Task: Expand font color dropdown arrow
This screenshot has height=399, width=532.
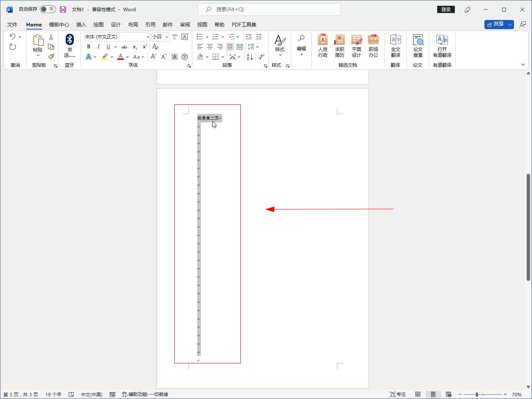Action: click(127, 57)
